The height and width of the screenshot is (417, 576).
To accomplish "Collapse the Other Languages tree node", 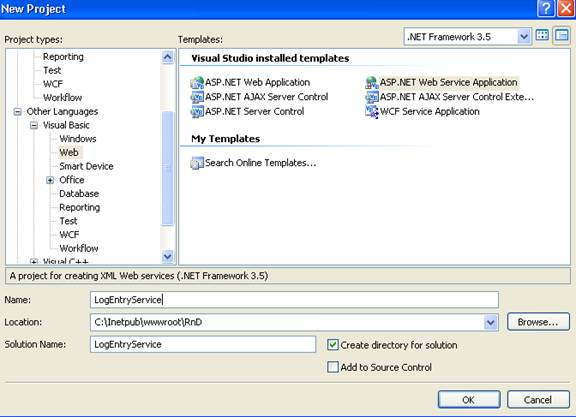I will coord(17,112).
